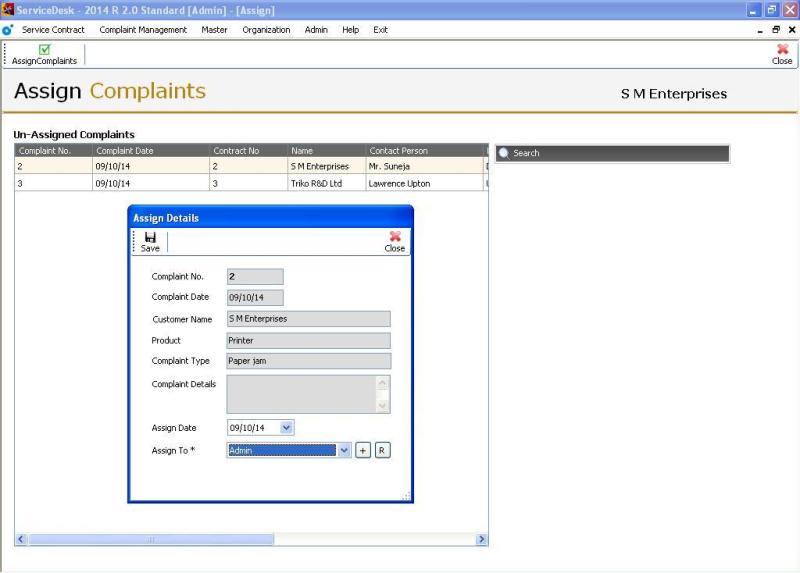Image resolution: width=800 pixels, height=573 pixels.
Task: Click the dialog resize grip corner
Action: (407, 496)
